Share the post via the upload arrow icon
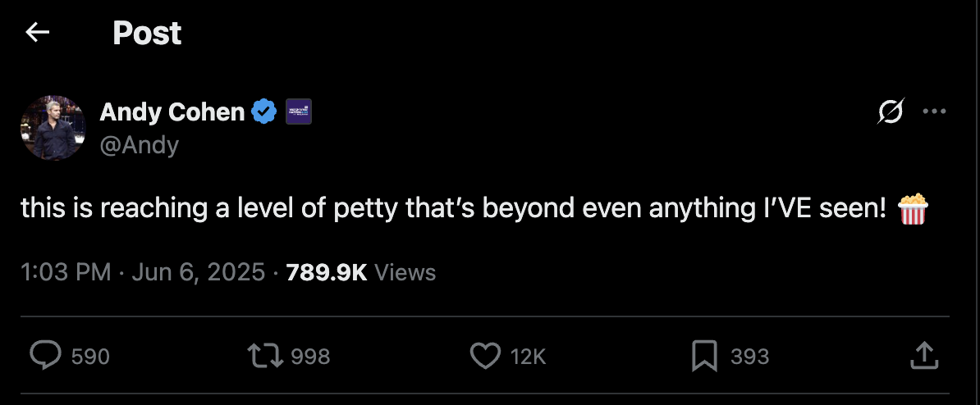This screenshot has height=405, width=980. 923,355
